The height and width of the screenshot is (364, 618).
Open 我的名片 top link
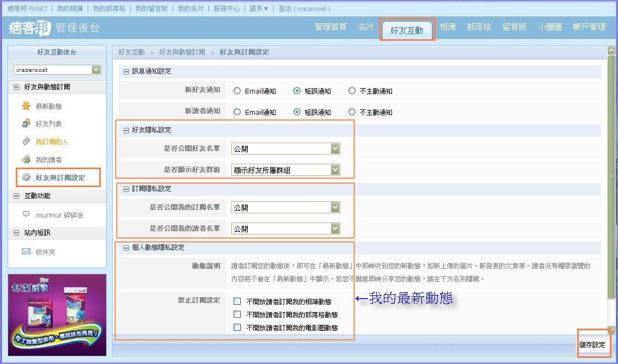click(x=191, y=8)
